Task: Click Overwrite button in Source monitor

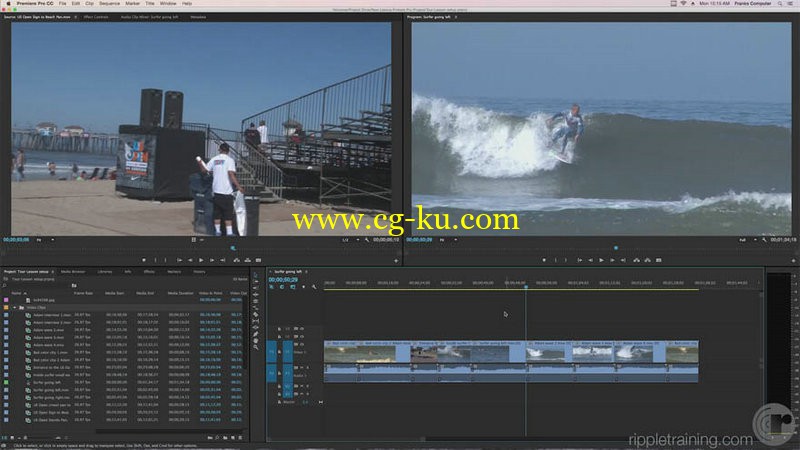Action: click(247, 260)
